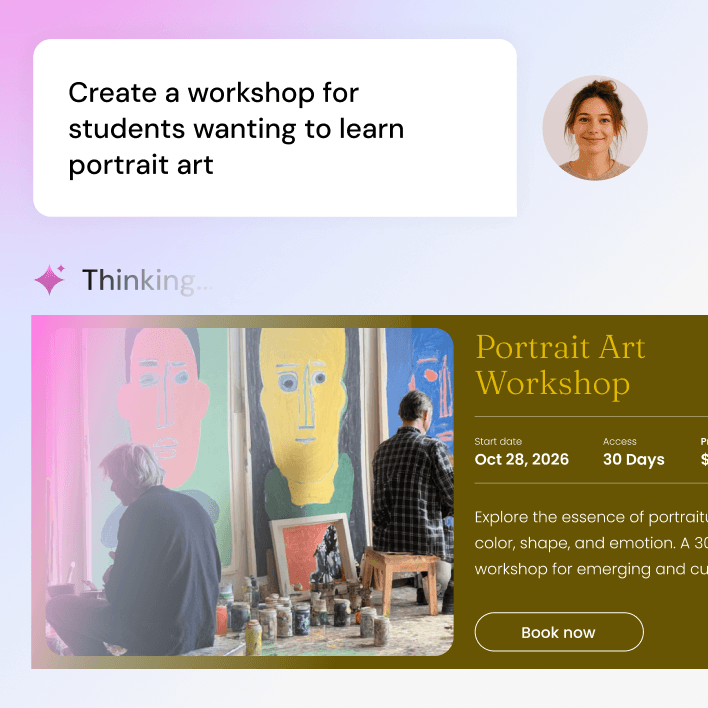Click the blue painting in photo
The image size is (708, 708).
429,375
